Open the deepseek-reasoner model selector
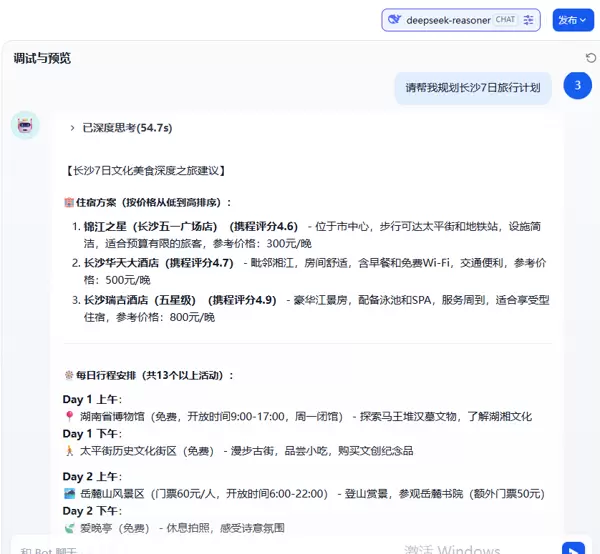Screen dimensions: 600x554 (448, 20)
